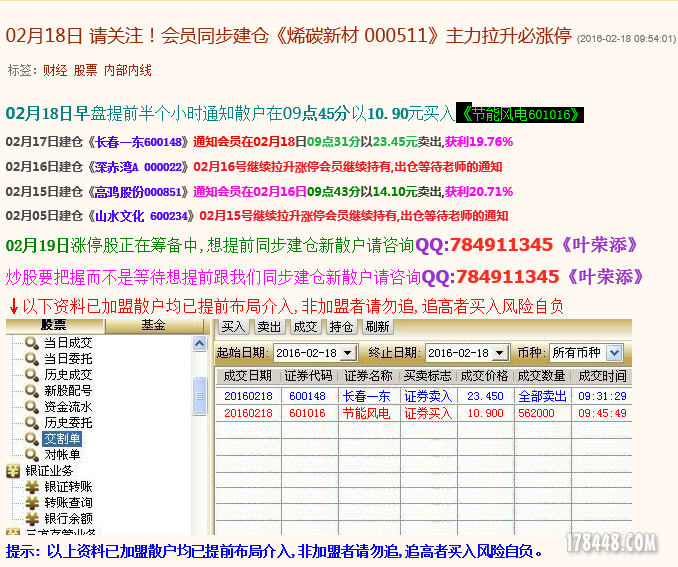
Task: Click the 《深赤湾A 000022》 blue text
Action: click(138, 167)
